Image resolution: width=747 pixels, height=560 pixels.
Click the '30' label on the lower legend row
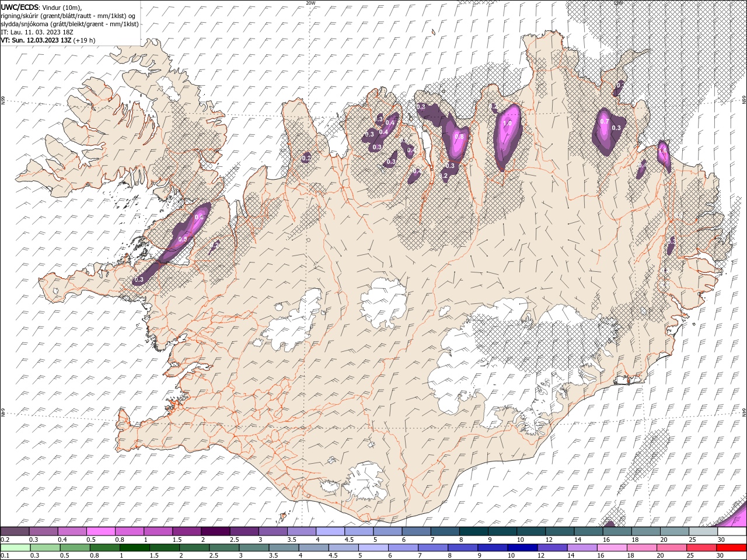tap(720, 556)
